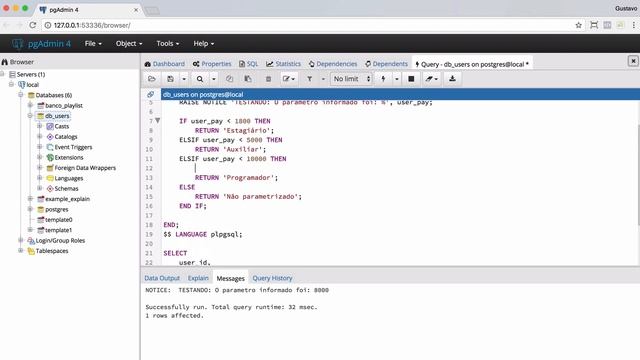Viewport: 640px width, 360px height.
Task: Stop the running query
Action: [411, 79]
